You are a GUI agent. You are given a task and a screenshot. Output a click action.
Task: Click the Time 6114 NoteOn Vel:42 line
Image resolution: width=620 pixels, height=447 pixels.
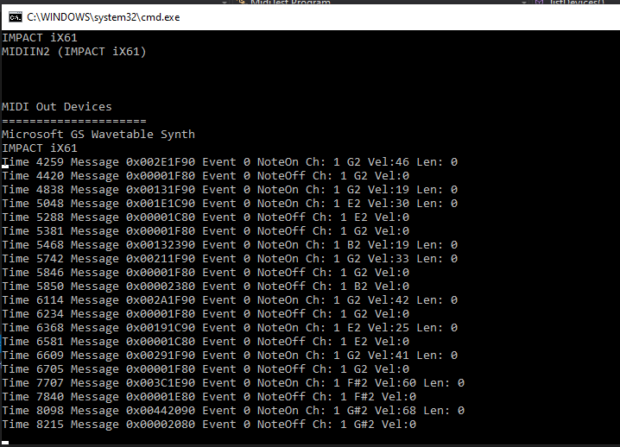(x=229, y=299)
